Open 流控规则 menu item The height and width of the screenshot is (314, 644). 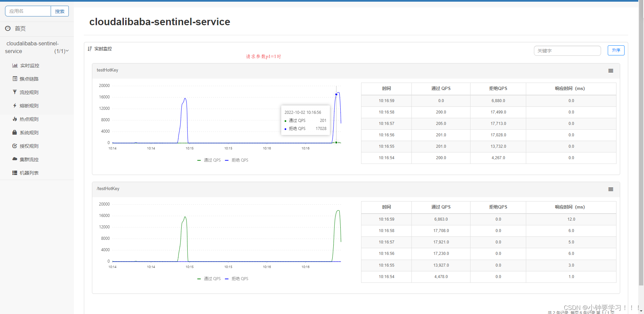[x=29, y=92]
